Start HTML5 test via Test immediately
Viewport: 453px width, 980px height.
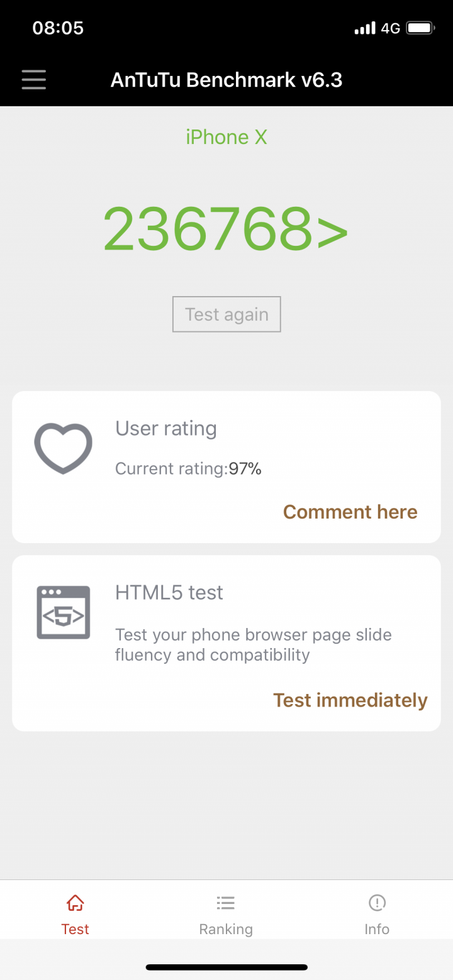pyautogui.click(x=350, y=700)
